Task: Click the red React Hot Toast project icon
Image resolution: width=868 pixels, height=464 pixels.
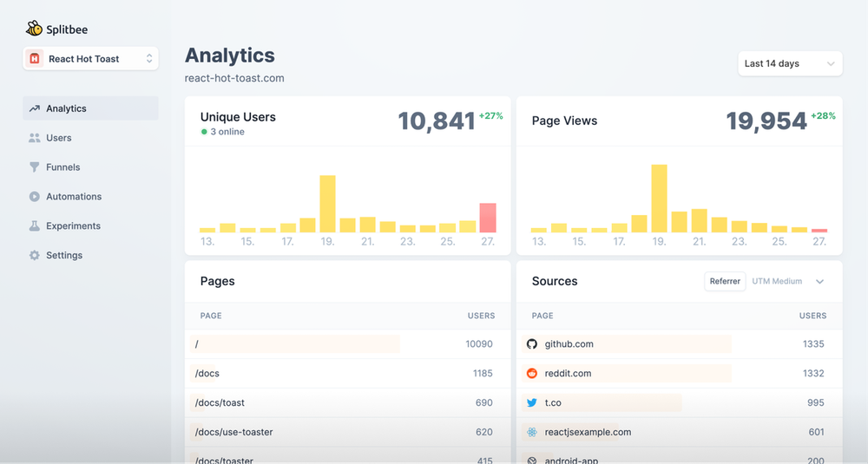Action: point(35,59)
